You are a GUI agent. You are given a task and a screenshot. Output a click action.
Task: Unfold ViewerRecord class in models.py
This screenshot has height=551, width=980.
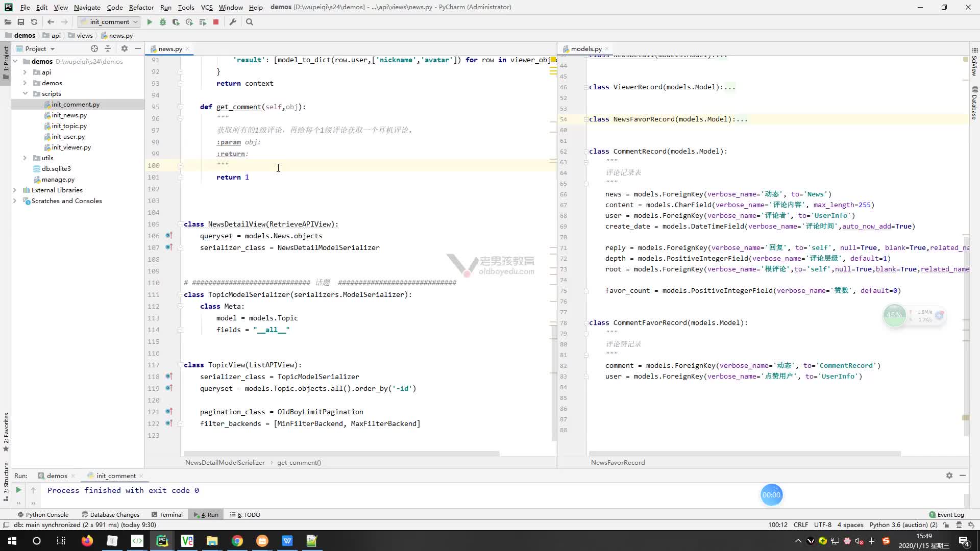click(x=585, y=87)
